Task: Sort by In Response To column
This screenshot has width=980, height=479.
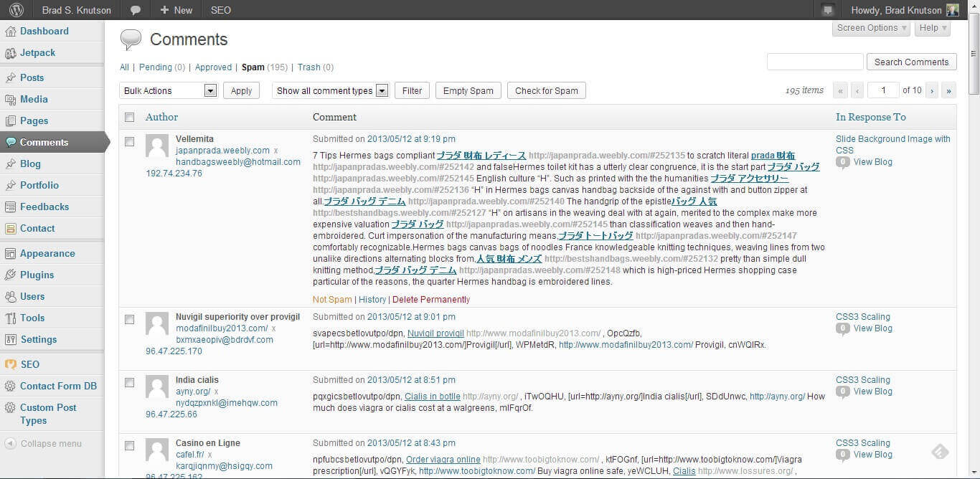Action: 870,117
